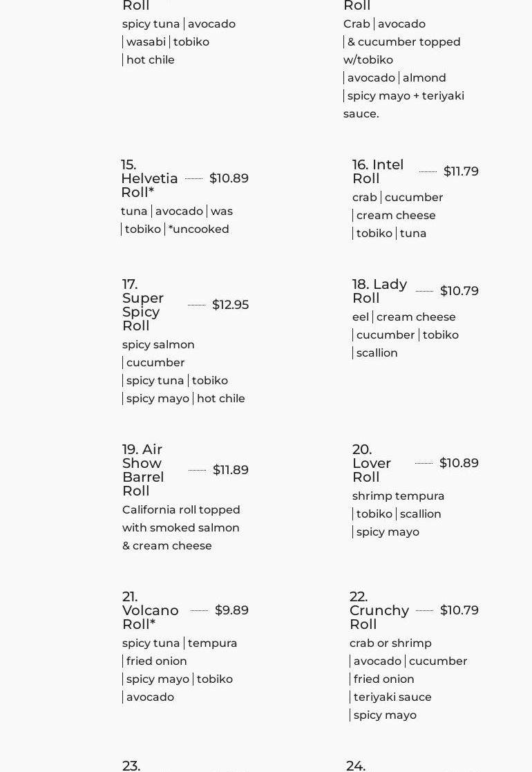
Task: Click the Helvetia Roll item title
Action: (149, 178)
